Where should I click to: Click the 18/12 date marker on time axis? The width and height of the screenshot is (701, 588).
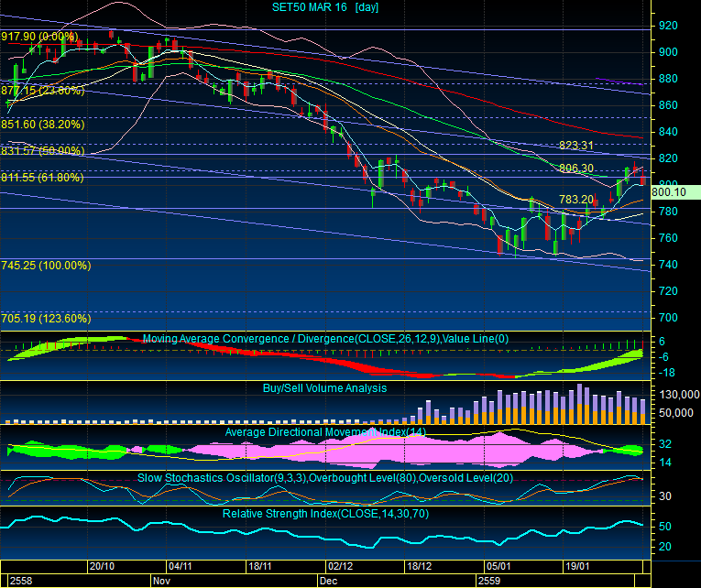tap(419, 567)
